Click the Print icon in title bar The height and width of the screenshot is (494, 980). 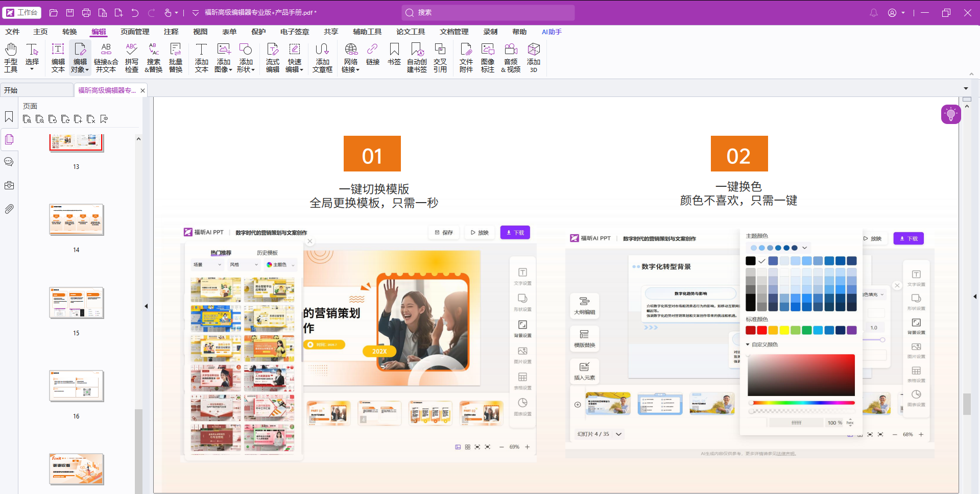[86, 13]
